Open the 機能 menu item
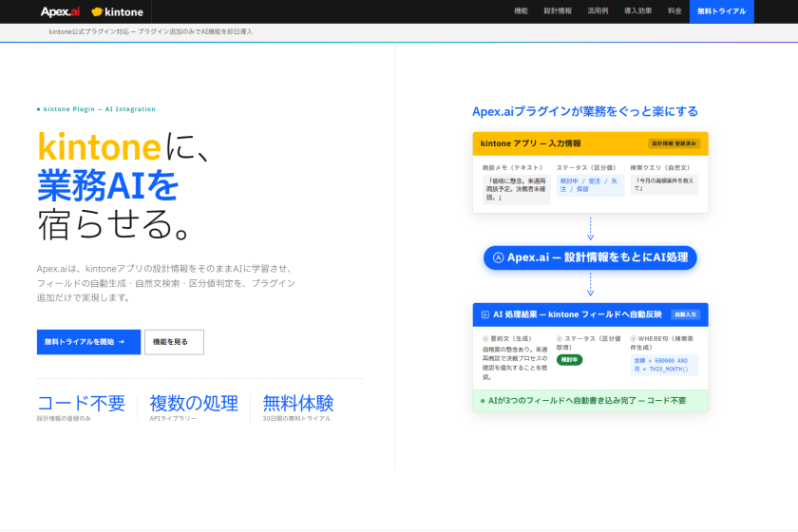Image resolution: width=798 pixels, height=532 pixels. pos(521,11)
